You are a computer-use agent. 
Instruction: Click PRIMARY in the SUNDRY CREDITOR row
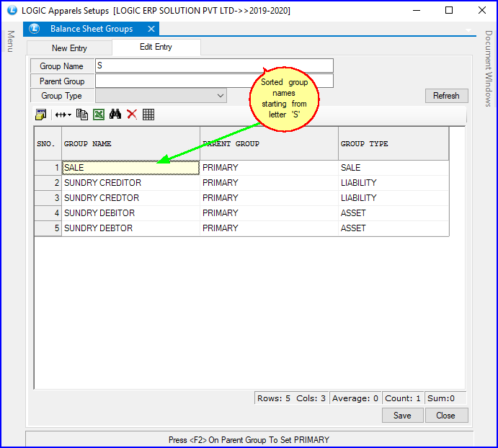pyautogui.click(x=269, y=182)
